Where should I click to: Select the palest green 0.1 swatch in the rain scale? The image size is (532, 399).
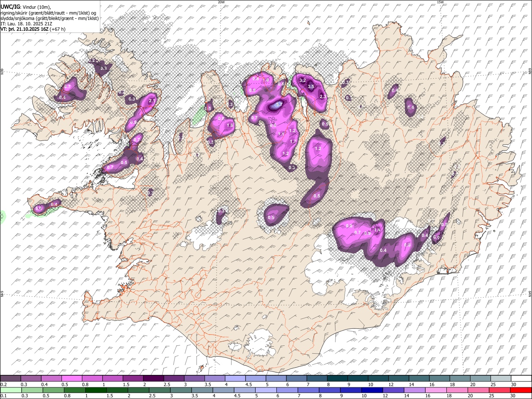click(10, 390)
